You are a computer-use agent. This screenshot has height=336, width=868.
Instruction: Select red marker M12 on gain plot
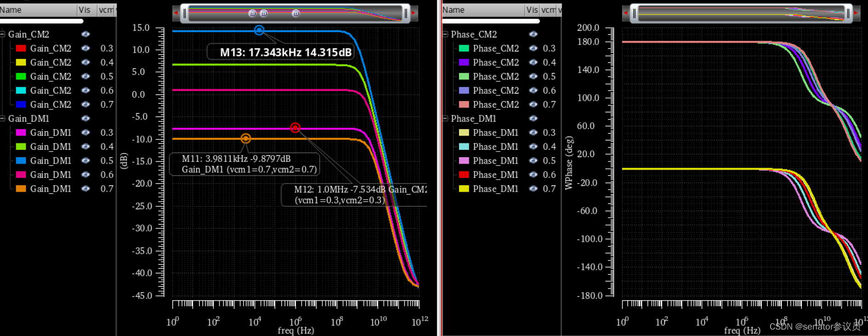[295, 127]
